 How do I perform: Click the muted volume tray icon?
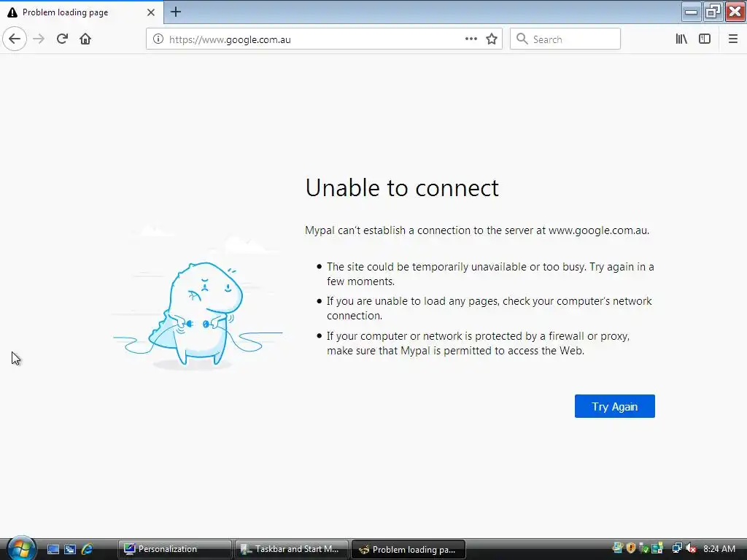pyautogui.click(x=692, y=548)
